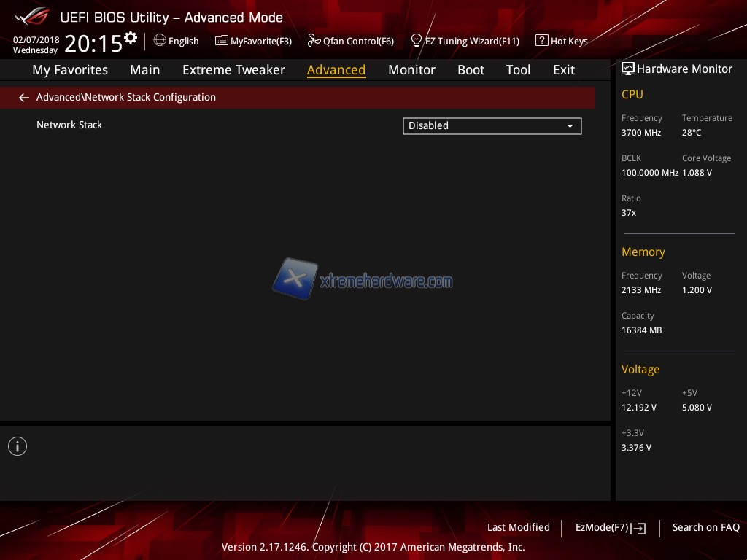Click the globe language icon
Viewport: 747px width, 560px height.
(x=160, y=41)
